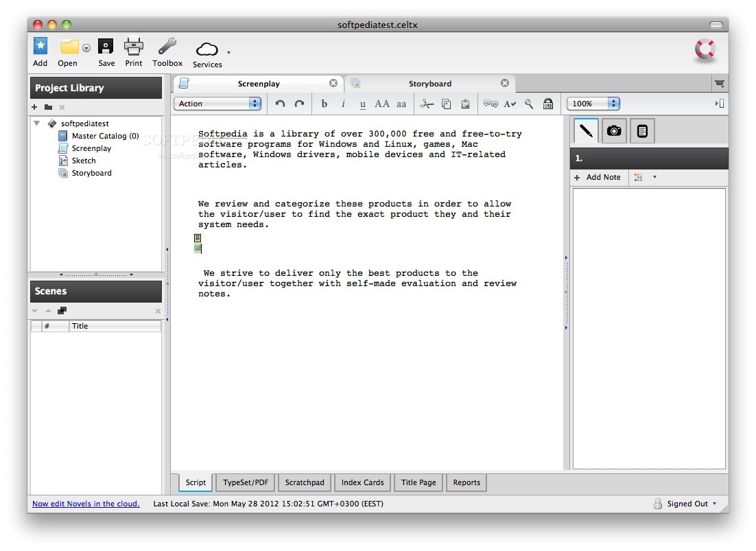
Task: Click the life-ring help icon
Action: pyautogui.click(x=705, y=50)
